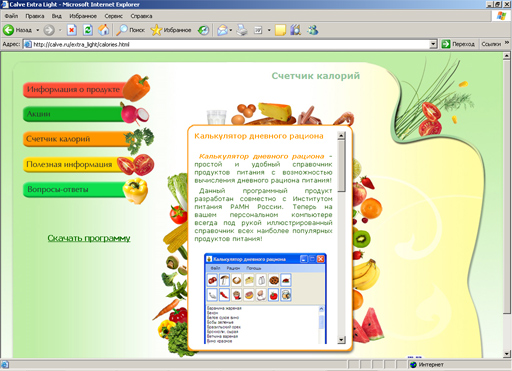
Task: Click the Media history icon
Action: click(x=203, y=30)
